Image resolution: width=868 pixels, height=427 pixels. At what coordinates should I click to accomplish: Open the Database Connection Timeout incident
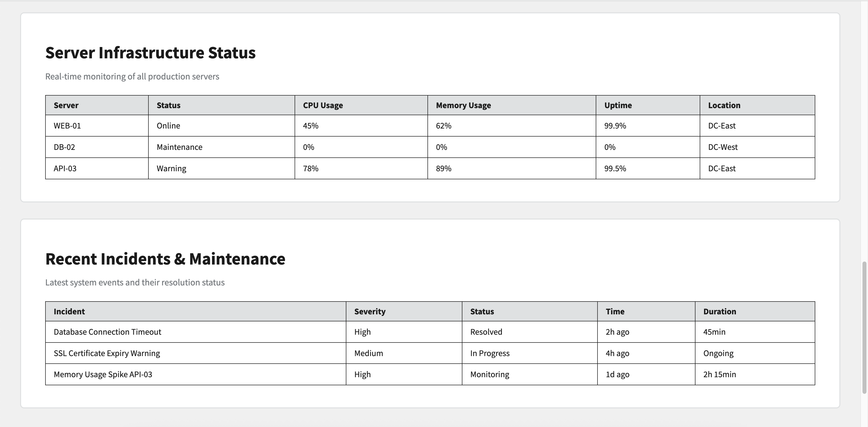tap(107, 332)
